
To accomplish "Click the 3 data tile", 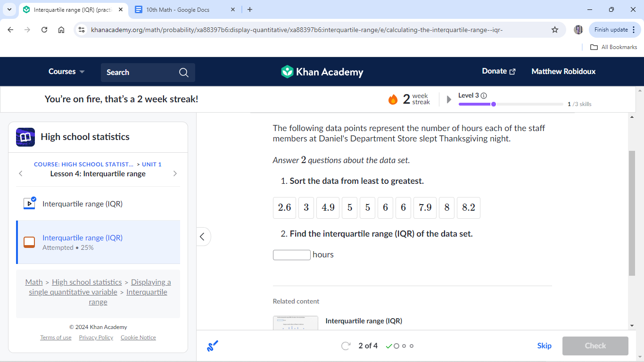I will pyautogui.click(x=306, y=208).
